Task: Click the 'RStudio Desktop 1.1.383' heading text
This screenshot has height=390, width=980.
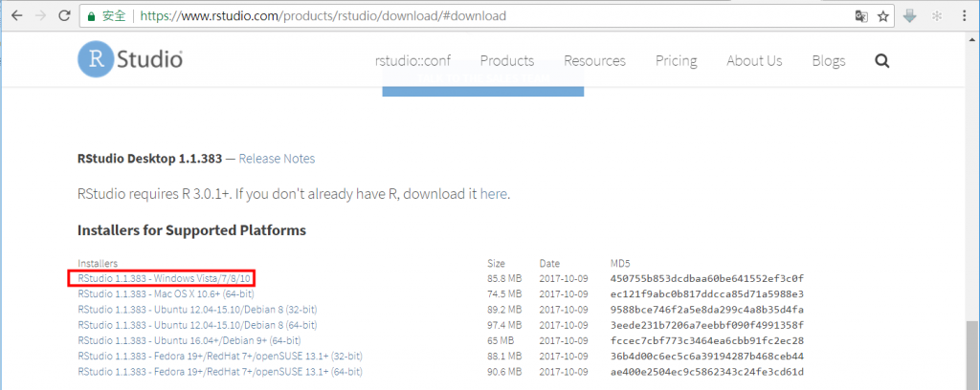Action: (149, 159)
